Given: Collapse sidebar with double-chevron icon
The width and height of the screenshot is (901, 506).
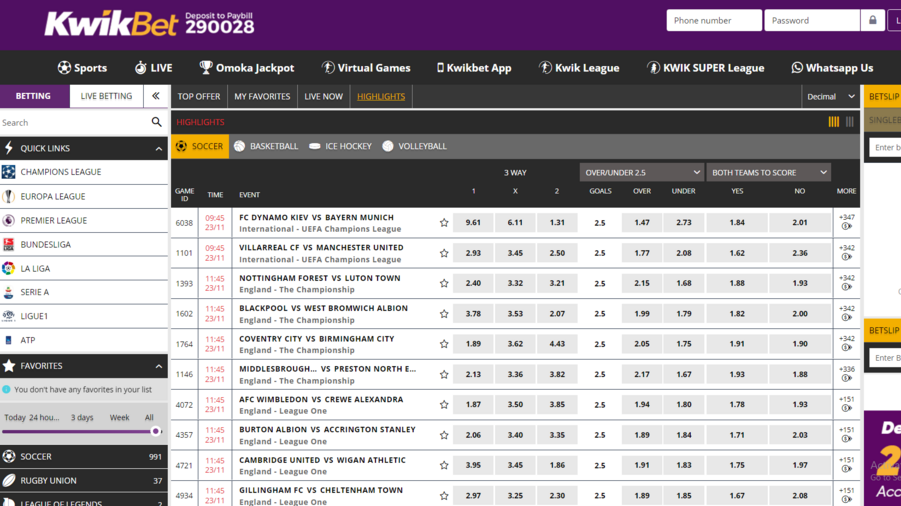Looking at the screenshot, I should [155, 96].
